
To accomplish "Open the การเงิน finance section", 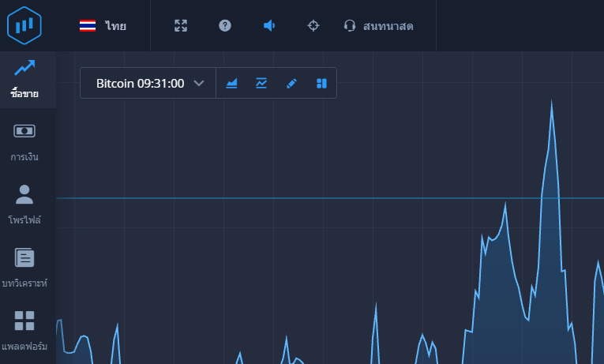I will coord(24,143).
